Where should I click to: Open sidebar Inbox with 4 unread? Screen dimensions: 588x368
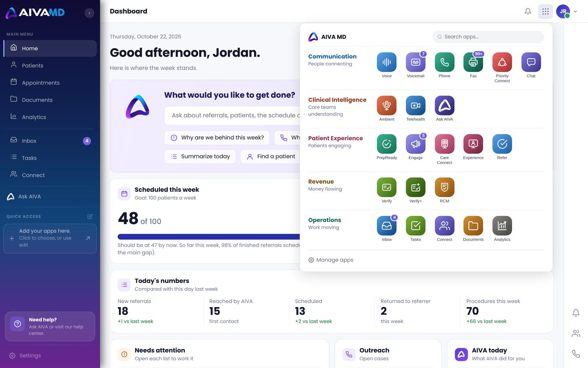[50, 141]
